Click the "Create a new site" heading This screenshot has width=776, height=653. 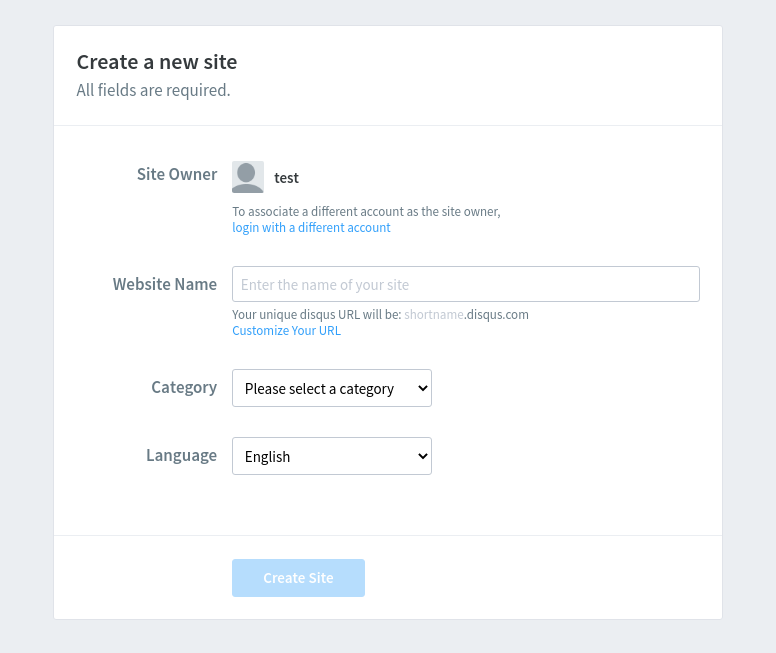pos(157,62)
